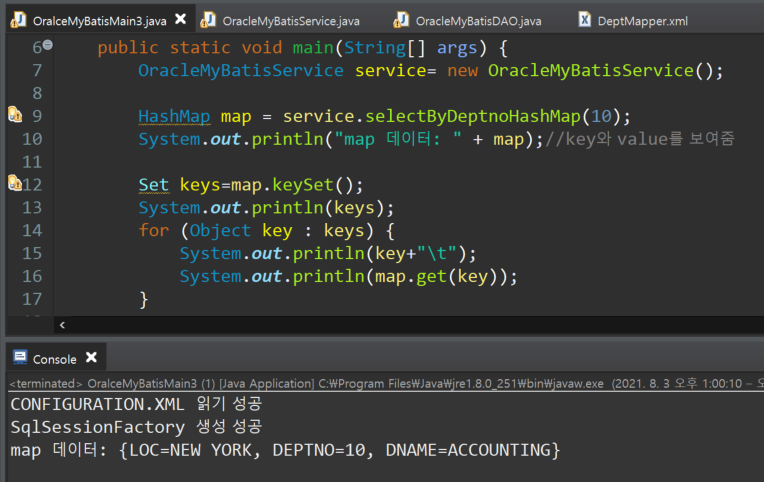Switch to OralceMyBatisMain3.java tab
This screenshot has width=764, height=482.
coord(99,21)
